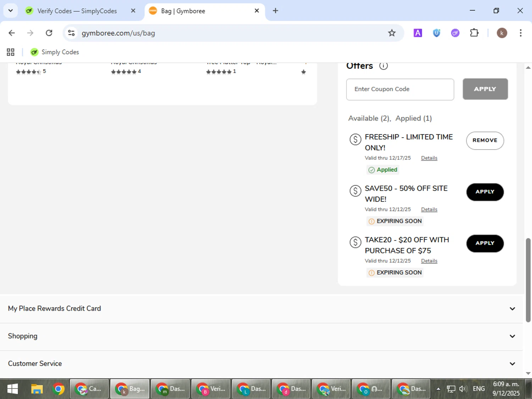
Task: Open a new browser tab
Action: [276, 11]
